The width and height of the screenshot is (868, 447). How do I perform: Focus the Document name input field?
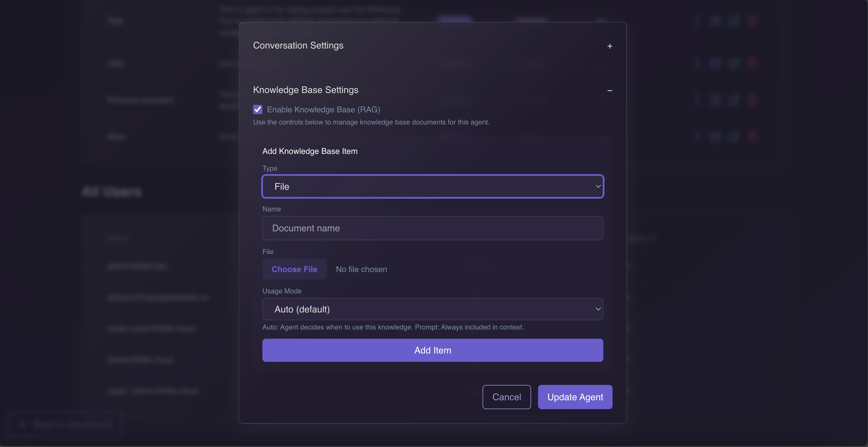click(x=432, y=228)
